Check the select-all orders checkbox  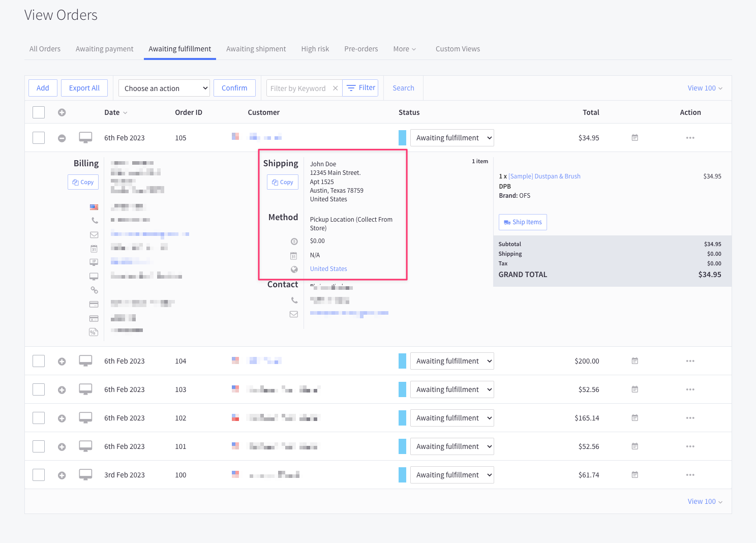coord(39,112)
